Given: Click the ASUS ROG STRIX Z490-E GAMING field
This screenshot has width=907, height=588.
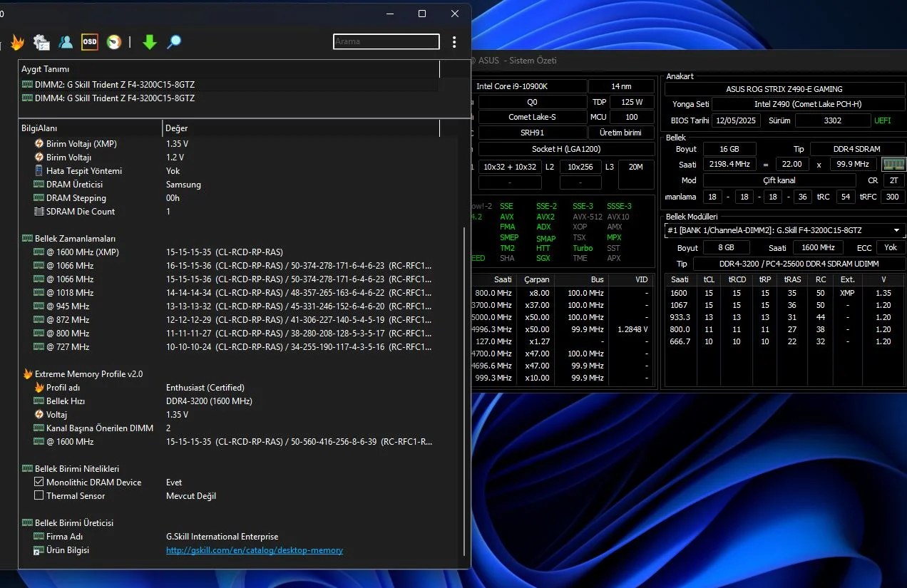Looking at the screenshot, I should point(784,89).
